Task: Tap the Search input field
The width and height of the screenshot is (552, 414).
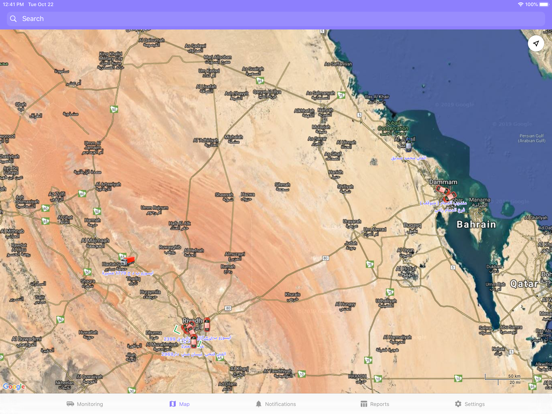Action: pos(276,19)
